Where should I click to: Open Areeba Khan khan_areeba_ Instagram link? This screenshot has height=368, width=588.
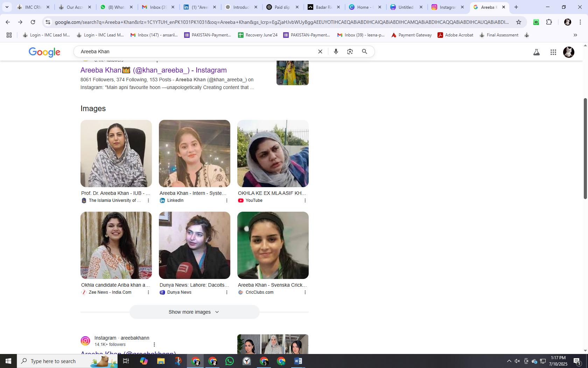(x=154, y=70)
